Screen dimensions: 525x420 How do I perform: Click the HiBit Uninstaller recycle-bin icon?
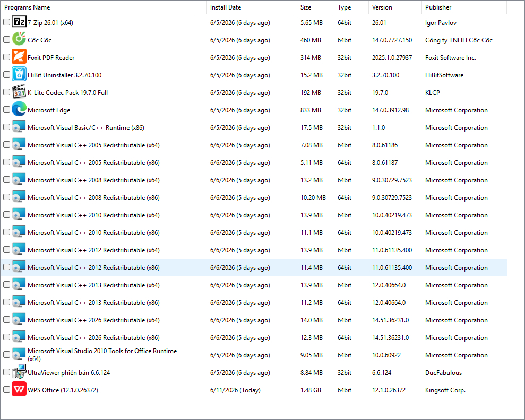[x=19, y=75]
